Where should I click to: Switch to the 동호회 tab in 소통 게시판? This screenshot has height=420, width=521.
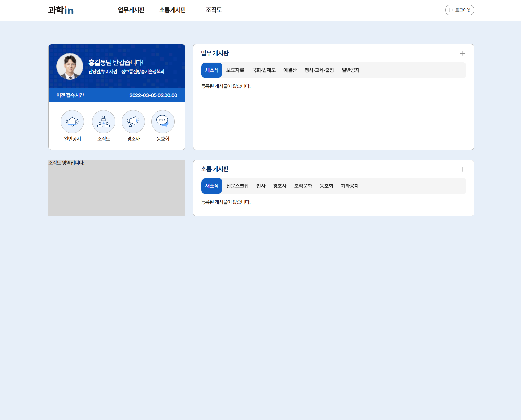[x=326, y=186]
